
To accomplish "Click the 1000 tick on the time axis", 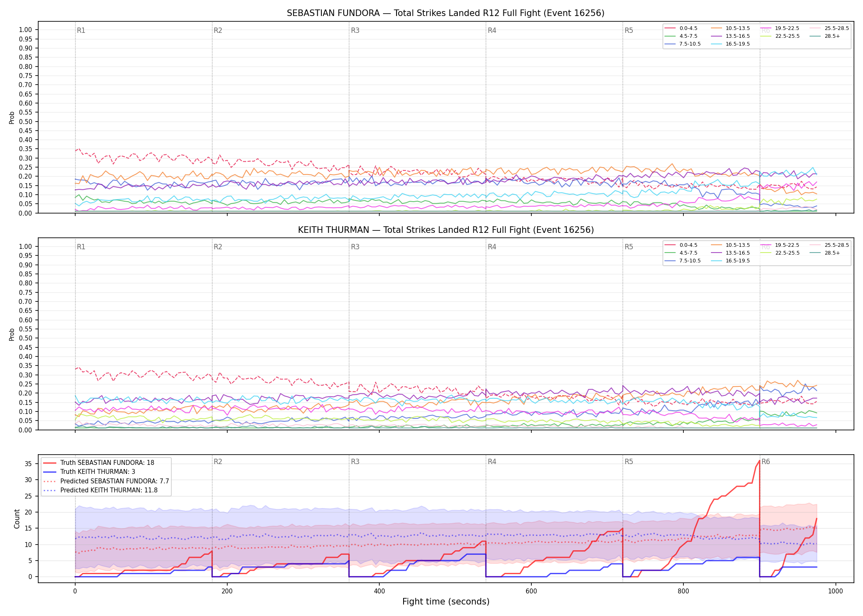I will 835,591.
